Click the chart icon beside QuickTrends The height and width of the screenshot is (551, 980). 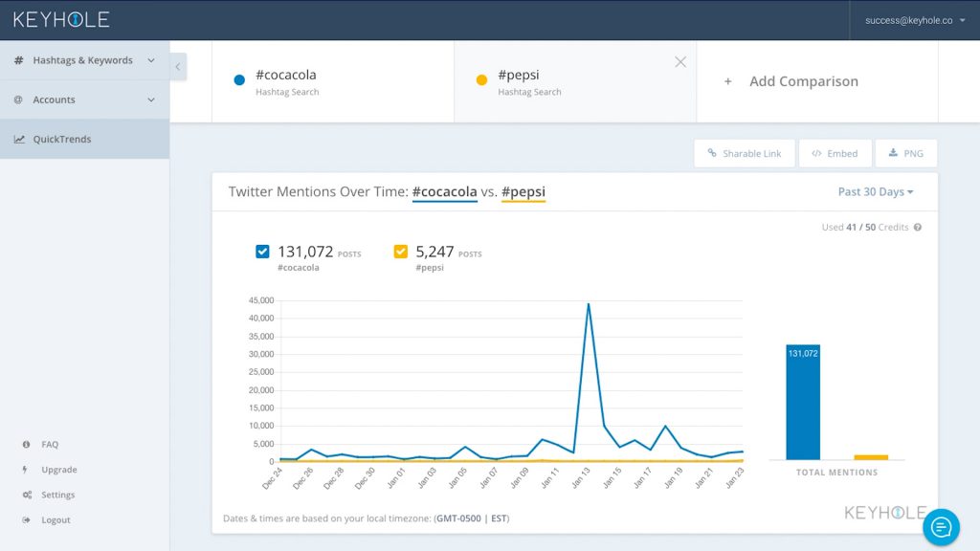coord(19,139)
